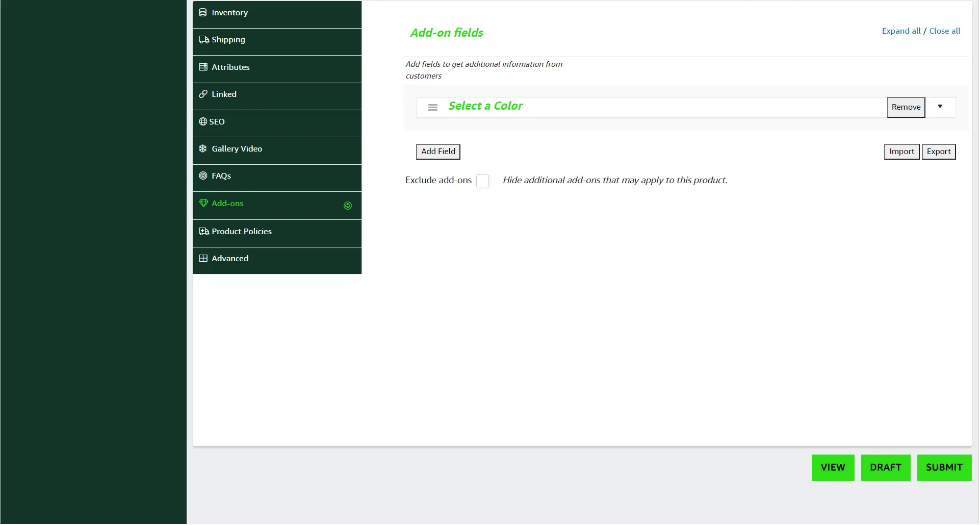Viewport: 980px width, 525px height.
Task: Click the Select a Color field title
Action: pyautogui.click(x=485, y=106)
